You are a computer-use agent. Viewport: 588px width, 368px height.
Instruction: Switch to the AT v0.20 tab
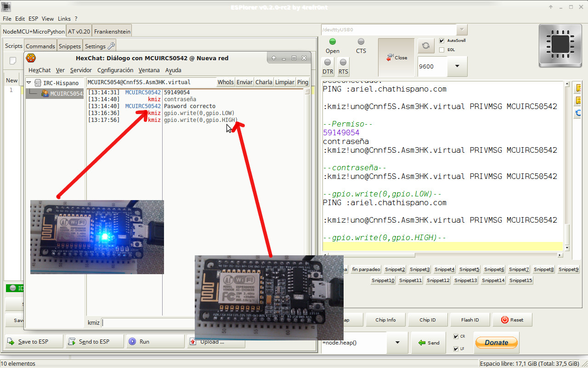click(79, 32)
